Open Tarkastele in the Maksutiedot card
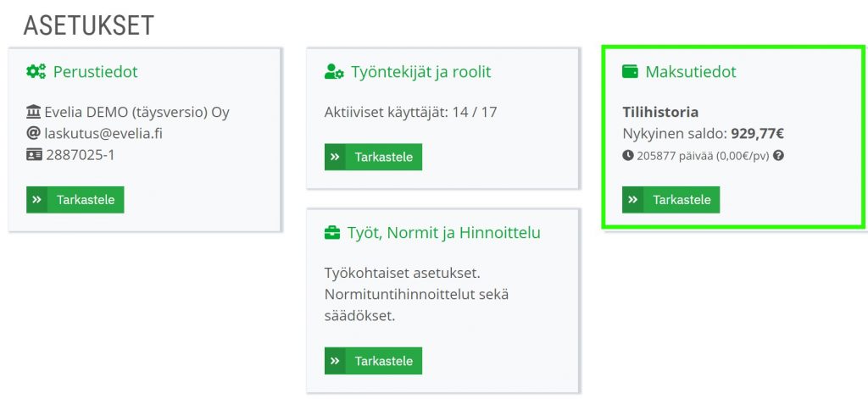 (671, 200)
